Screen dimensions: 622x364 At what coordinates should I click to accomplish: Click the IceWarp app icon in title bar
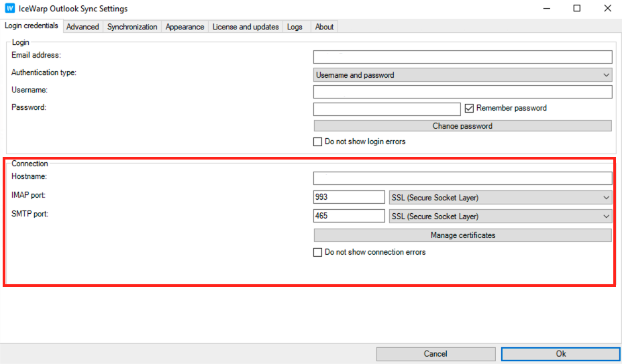(10, 8)
